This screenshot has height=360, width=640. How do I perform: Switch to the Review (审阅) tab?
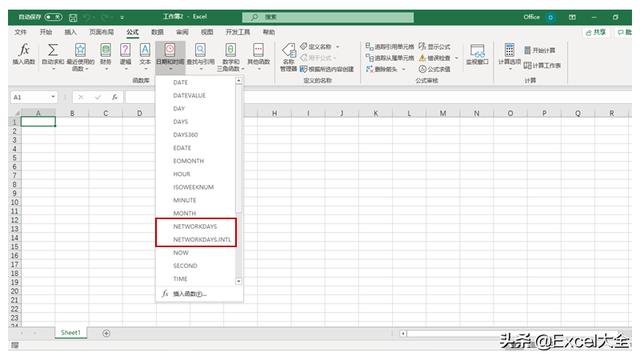tap(182, 32)
